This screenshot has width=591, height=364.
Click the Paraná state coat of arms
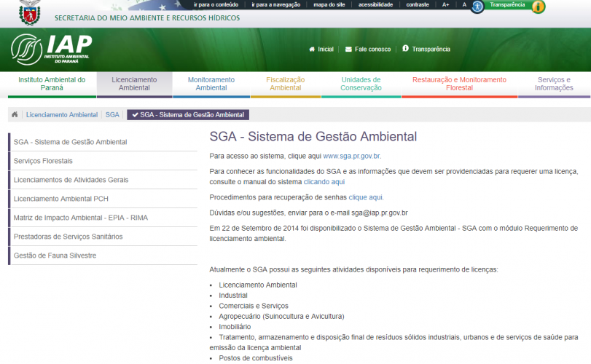[x=29, y=12]
